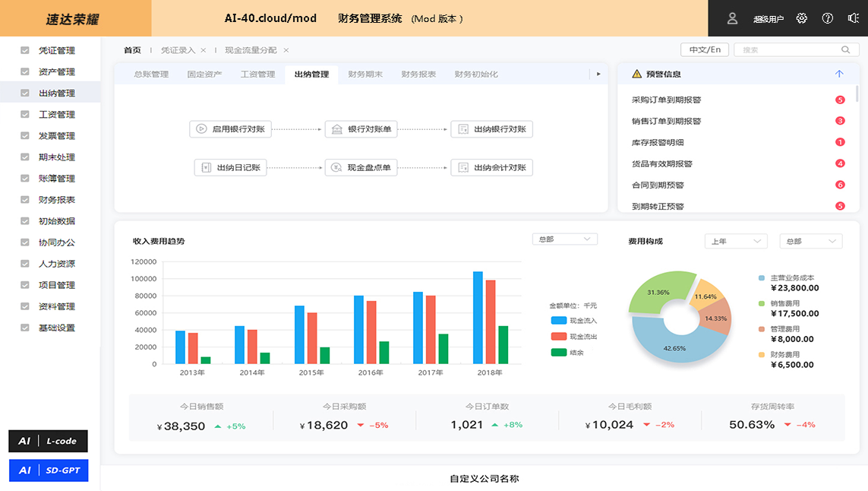Close the 凭证录入 tab
868x491 pixels.
[x=204, y=50]
